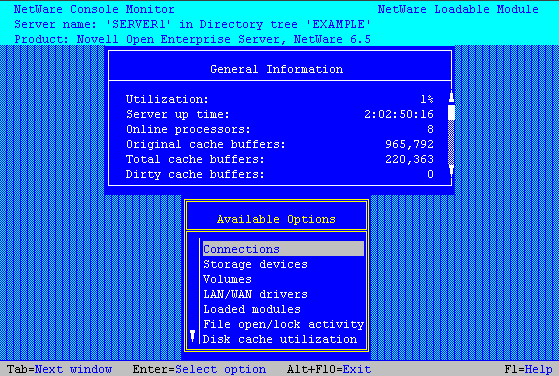Select the Connections option
Image resolution: width=559 pixels, height=376 pixels.
(283, 249)
